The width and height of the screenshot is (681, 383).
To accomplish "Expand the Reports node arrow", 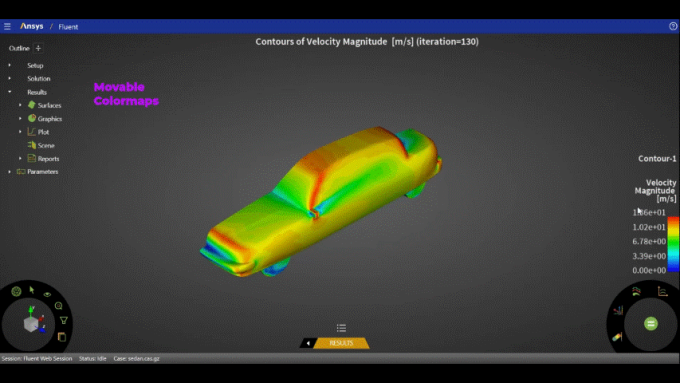I will click(20, 158).
